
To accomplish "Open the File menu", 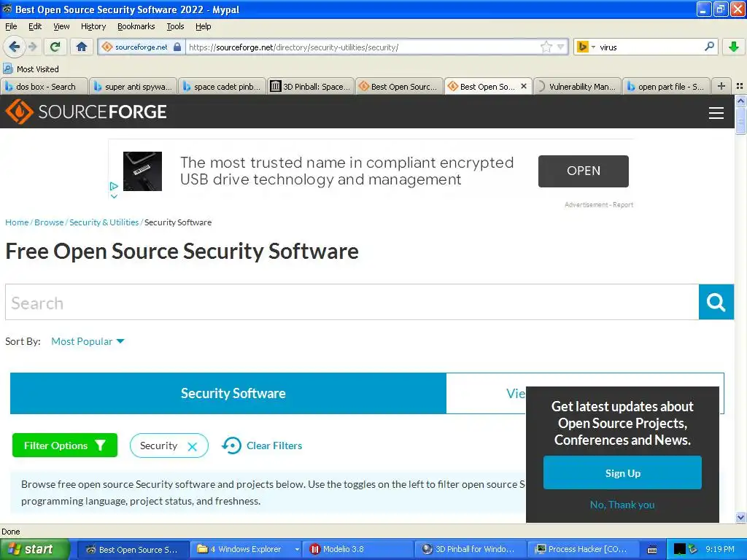I will [11, 26].
